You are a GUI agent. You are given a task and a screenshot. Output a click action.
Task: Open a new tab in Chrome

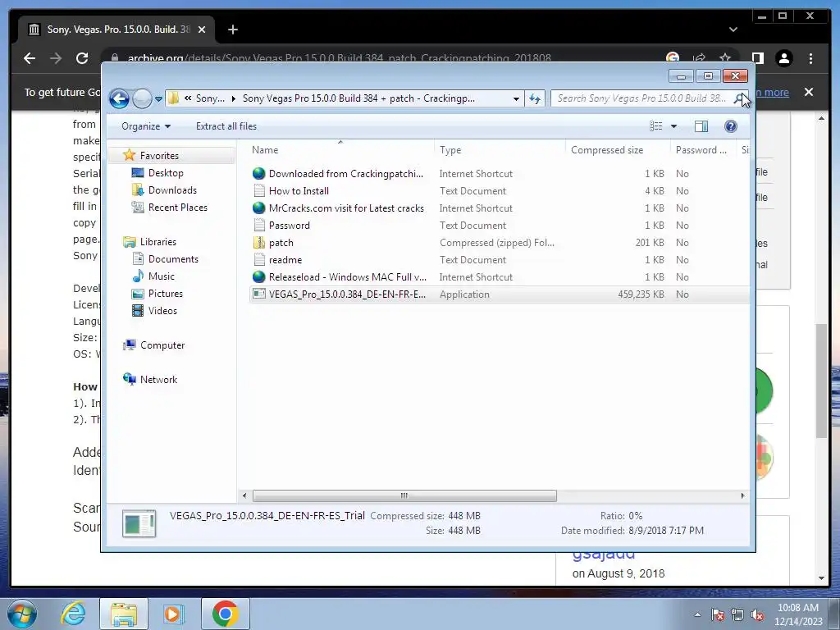point(232,30)
